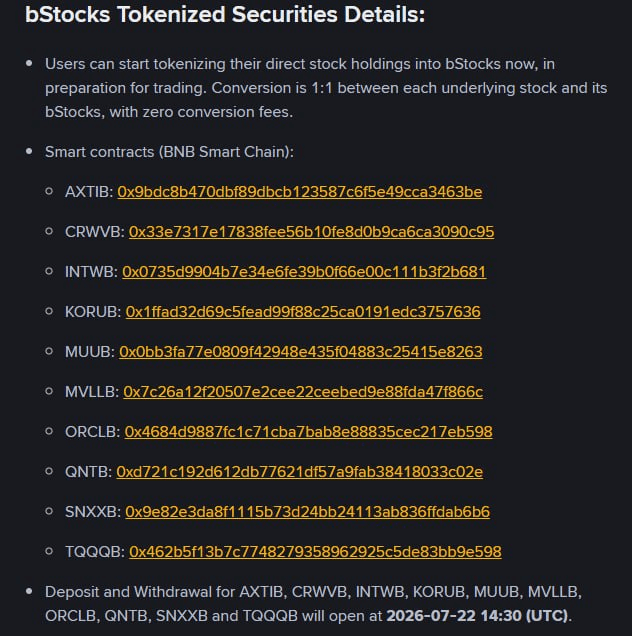Click the Smart contracts (BNB Smart Chain) text

pos(169,152)
